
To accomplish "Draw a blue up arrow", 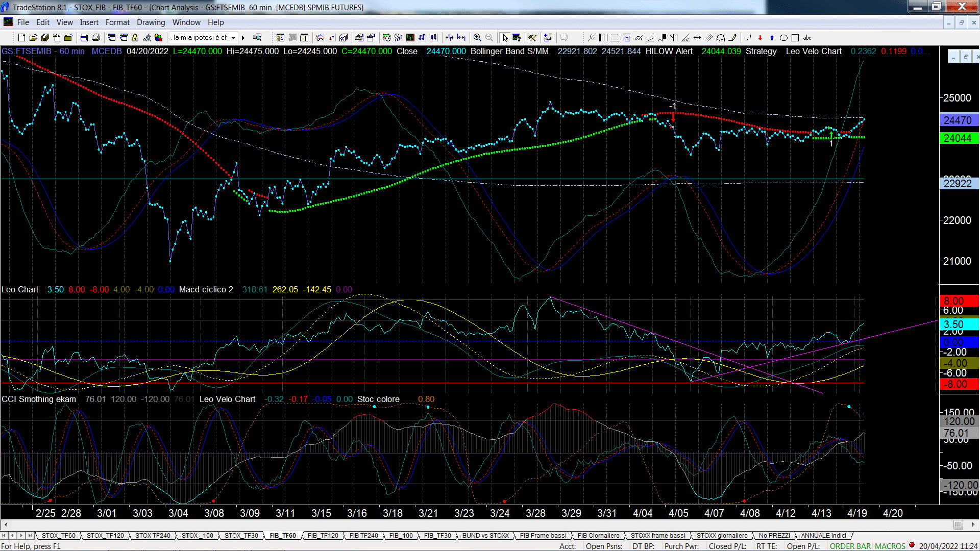I will point(772,38).
